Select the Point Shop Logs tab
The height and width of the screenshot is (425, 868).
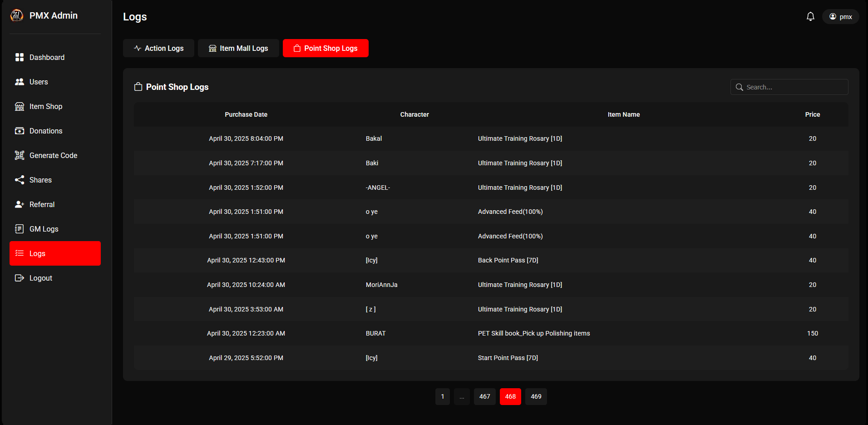[x=325, y=48]
